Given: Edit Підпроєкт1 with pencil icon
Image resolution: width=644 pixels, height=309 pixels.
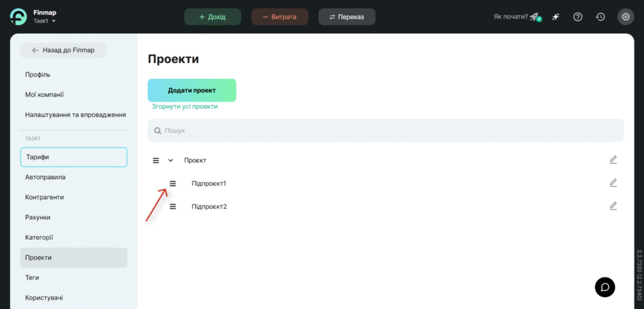Looking at the screenshot, I should click(613, 183).
